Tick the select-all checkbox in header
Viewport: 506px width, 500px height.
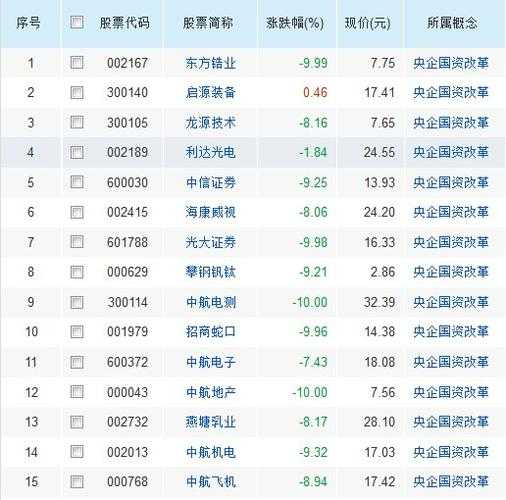coord(77,23)
